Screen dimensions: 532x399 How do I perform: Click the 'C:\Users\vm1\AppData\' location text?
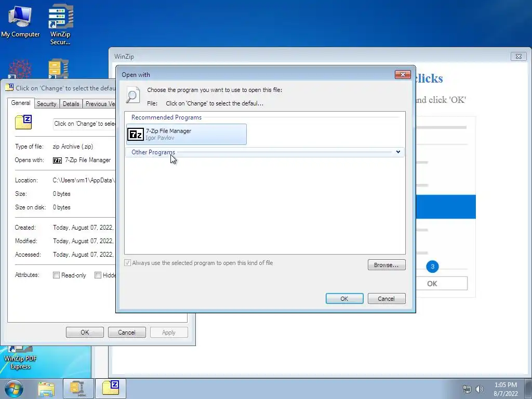(84, 180)
